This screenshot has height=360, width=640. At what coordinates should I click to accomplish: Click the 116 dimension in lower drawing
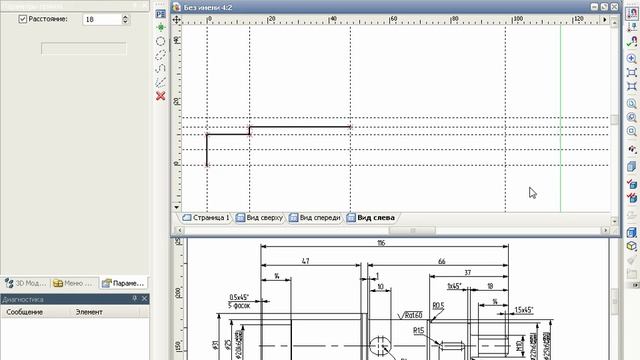[381, 243]
